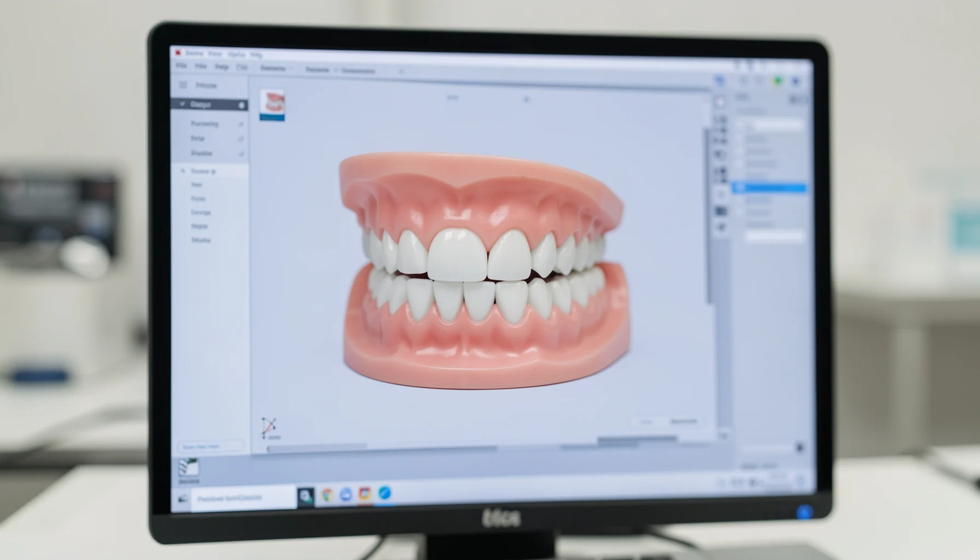Viewport: 980px width, 560px height.
Task: Select the checkmark tool ending the vertical strip
Action: [721, 227]
